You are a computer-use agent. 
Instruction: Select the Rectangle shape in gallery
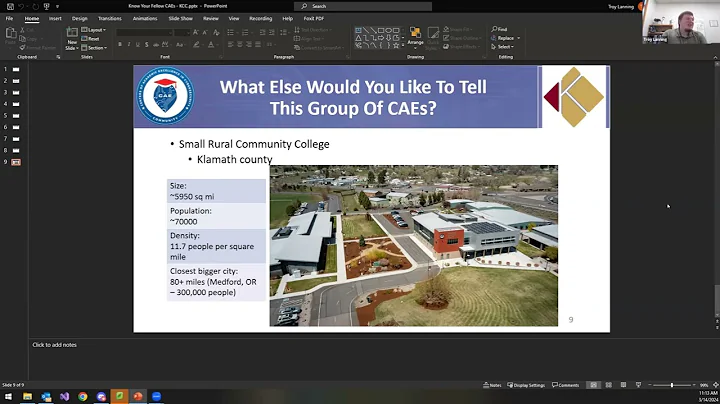click(x=381, y=30)
